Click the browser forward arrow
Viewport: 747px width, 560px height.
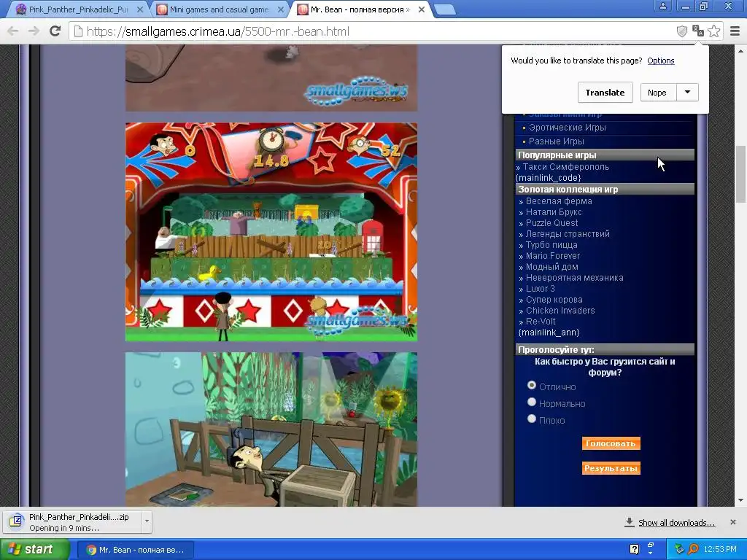pos(34,31)
